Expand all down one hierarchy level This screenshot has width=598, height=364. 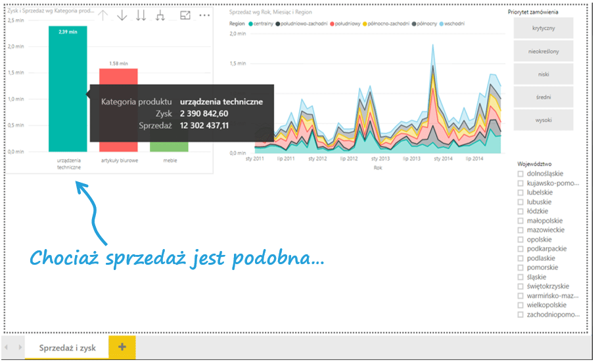point(160,16)
